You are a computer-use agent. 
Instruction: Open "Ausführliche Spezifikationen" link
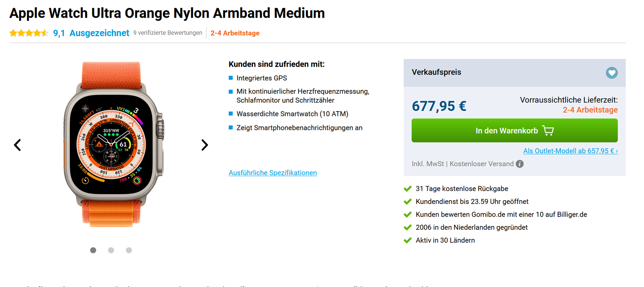click(272, 173)
